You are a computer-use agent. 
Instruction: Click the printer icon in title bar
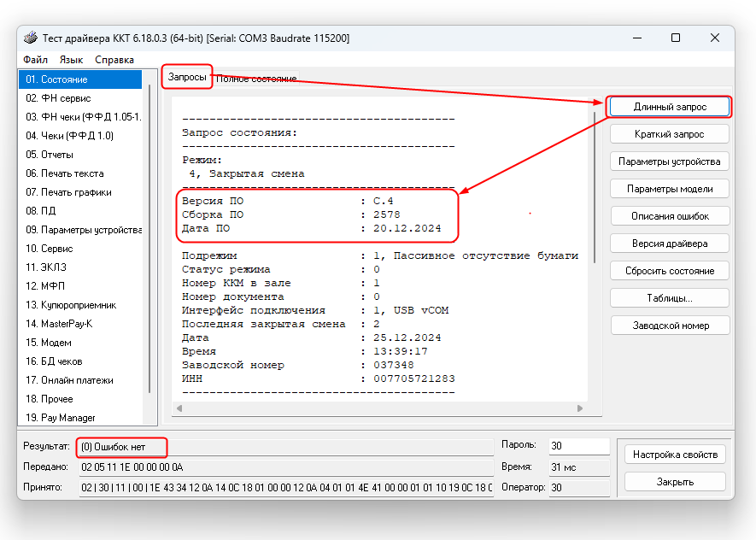pos(31,38)
